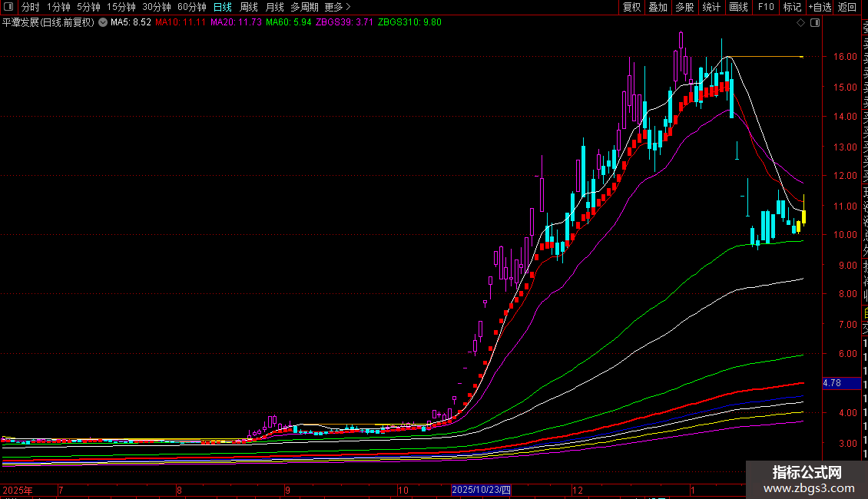Toggle the right side panel icon

[815, 23]
